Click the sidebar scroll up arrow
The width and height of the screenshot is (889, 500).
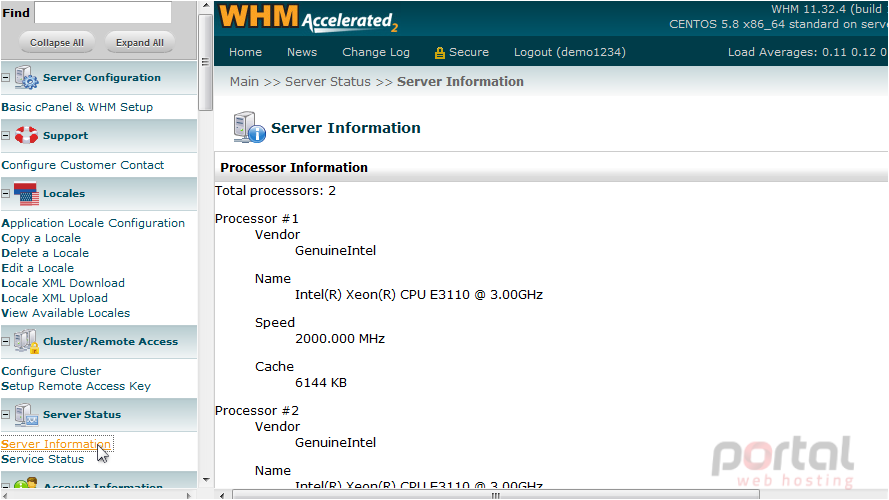click(x=205, y=6)
